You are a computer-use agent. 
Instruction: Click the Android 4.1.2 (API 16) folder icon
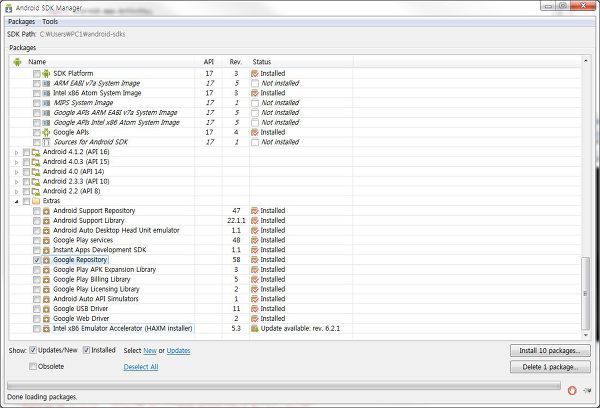tap(36, 152)
